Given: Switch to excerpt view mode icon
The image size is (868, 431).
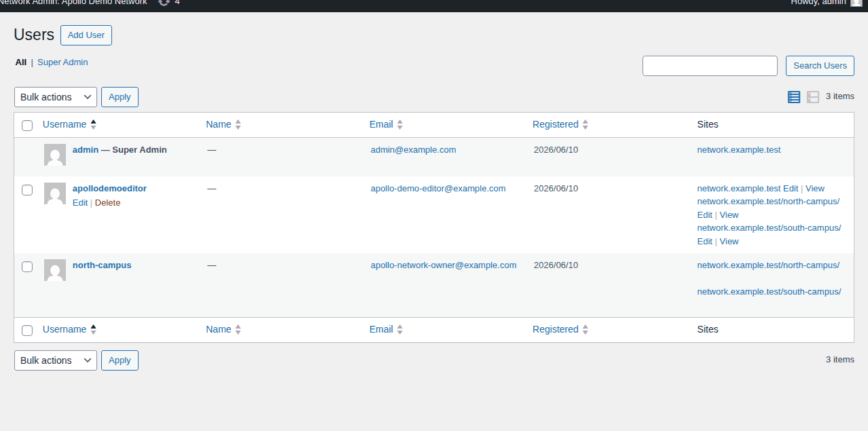Looking at the screenshot, I should (x=813, y=97).
